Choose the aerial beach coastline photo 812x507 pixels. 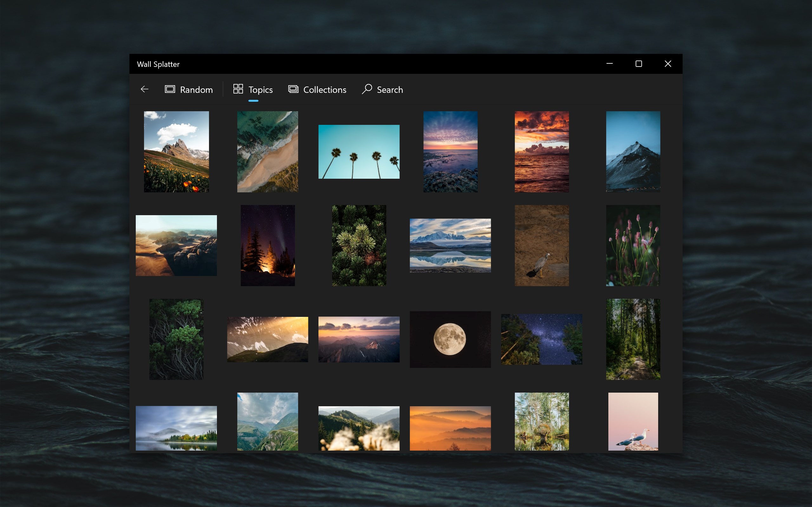coord(267,151)
